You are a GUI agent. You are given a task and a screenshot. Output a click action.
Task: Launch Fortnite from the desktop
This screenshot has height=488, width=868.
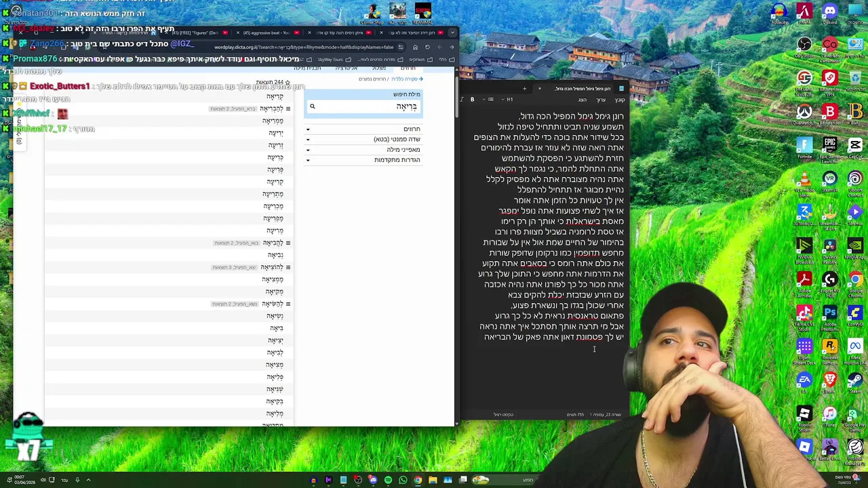(804, 147)
